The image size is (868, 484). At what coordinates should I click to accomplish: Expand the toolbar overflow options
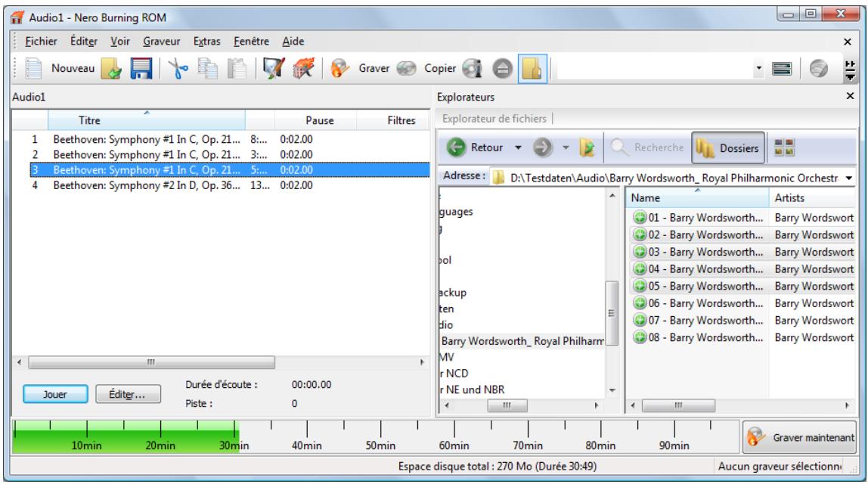point(850,70)
